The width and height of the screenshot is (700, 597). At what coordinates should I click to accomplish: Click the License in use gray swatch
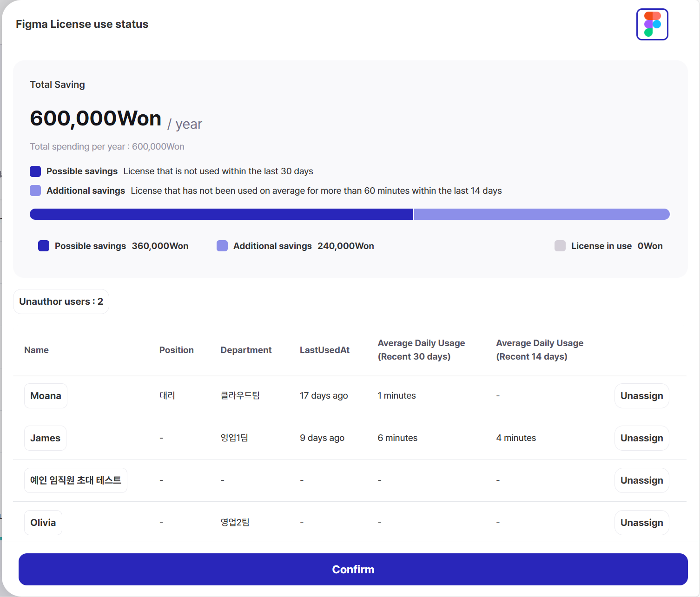pos(560,246)
